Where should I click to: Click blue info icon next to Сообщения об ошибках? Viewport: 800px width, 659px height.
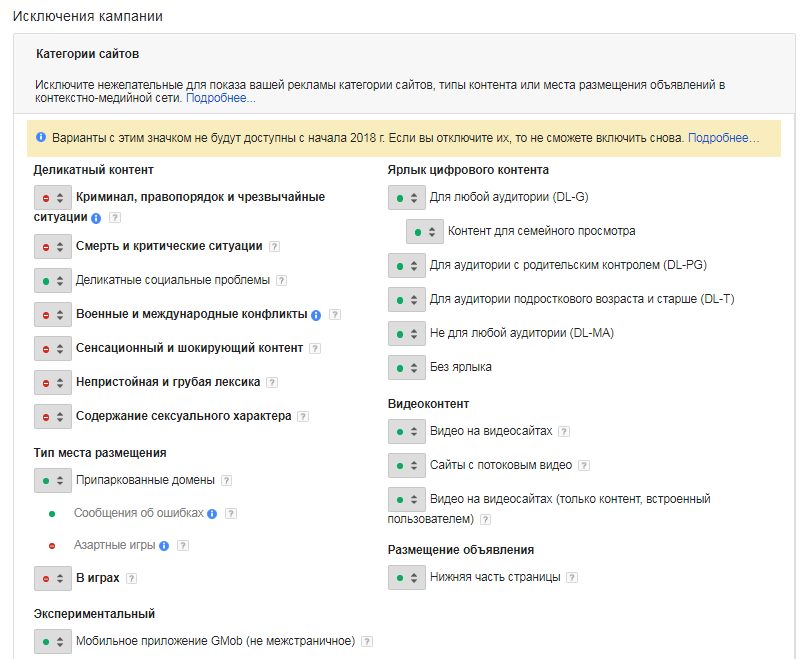(x=212, y=514)
